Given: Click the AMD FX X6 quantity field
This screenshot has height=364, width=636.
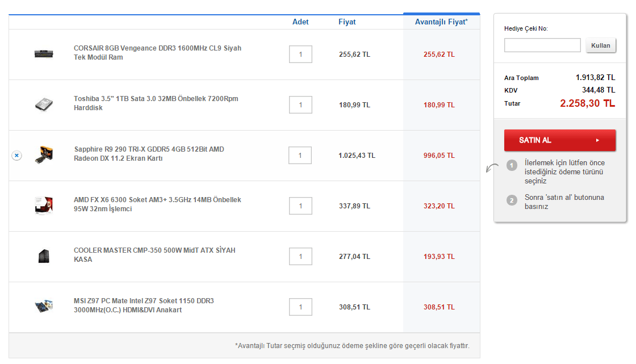Looking at the screenshot, I should 300,206.
